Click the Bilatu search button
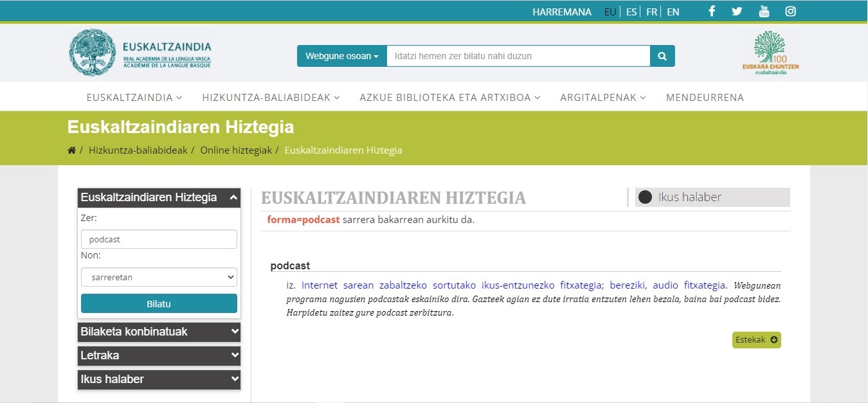The width and height of the screenshot is (868, 403). [x=159, y=303]
